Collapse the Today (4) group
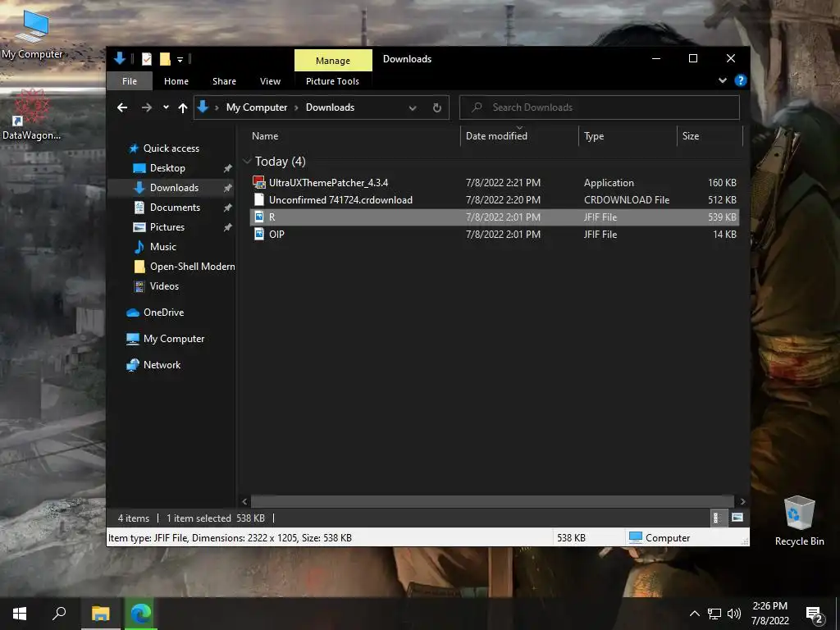Screen dimensions: 840x630 [247, 162]
